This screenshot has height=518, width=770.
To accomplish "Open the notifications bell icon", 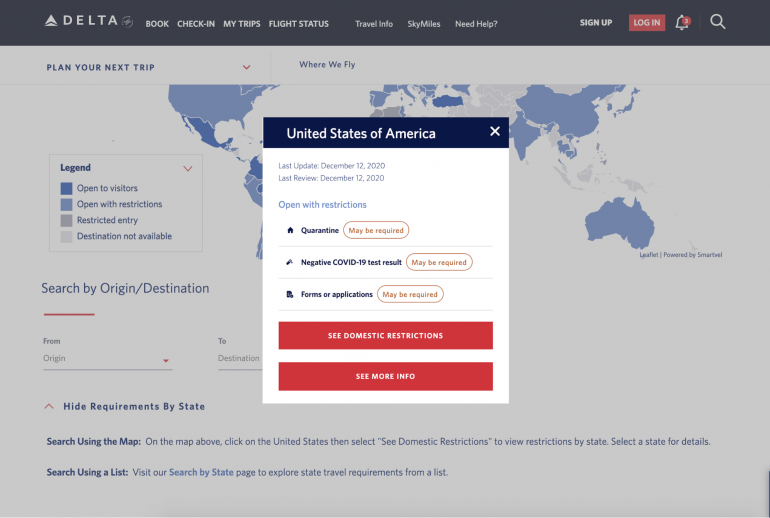I will coord(682,22).
